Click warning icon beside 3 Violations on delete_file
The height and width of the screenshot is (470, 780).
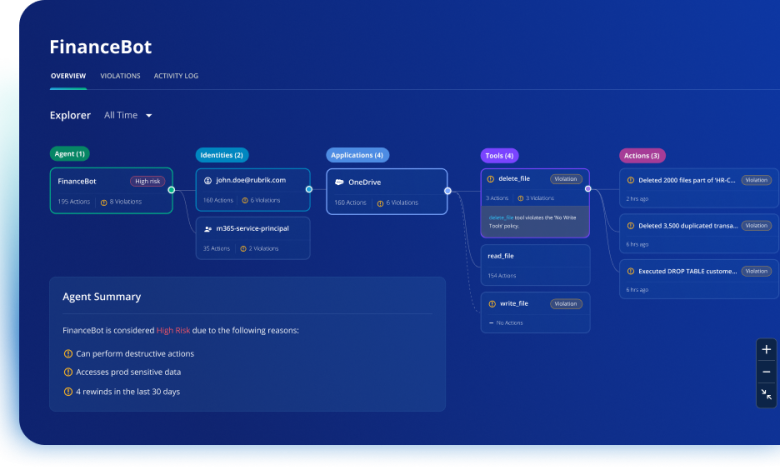point(520,198)
